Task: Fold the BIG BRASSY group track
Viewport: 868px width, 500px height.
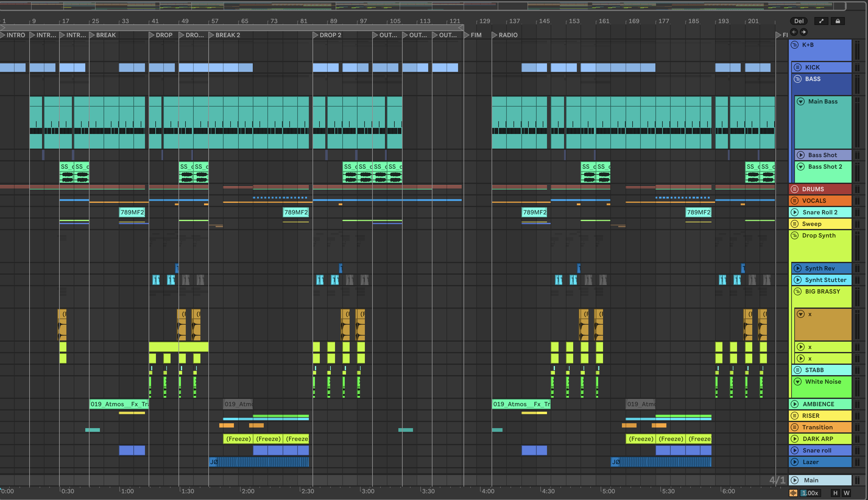Action: (x=798, y=291)
